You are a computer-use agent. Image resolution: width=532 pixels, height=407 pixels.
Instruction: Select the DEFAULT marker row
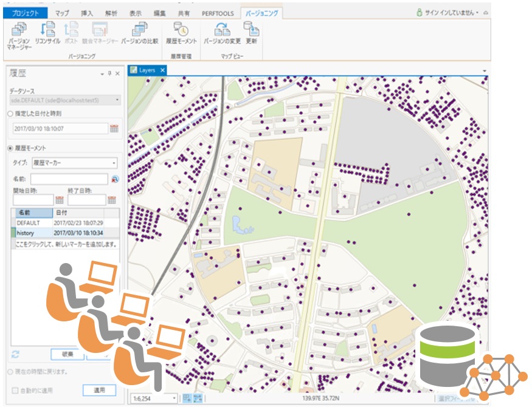click(65, 223)
